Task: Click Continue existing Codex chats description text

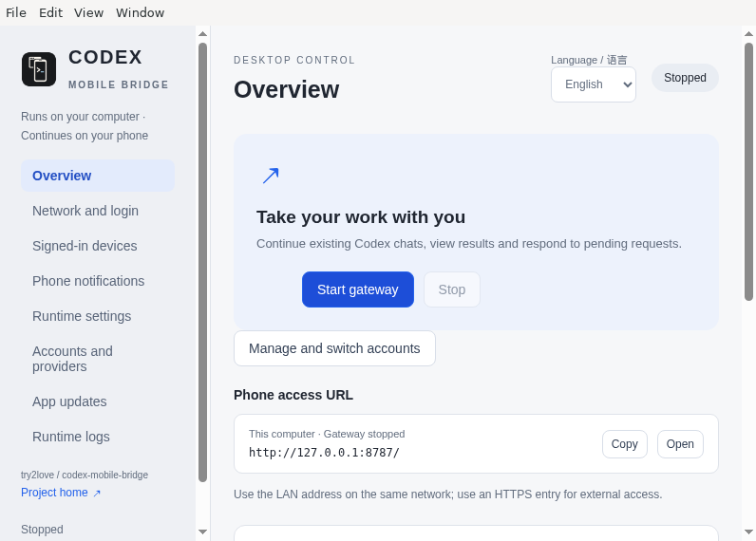Action: pyautogui.click(x=469, y=244)
